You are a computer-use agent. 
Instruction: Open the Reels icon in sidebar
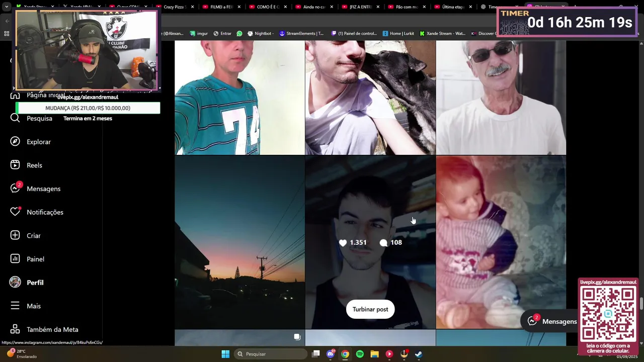pos(15,165)
